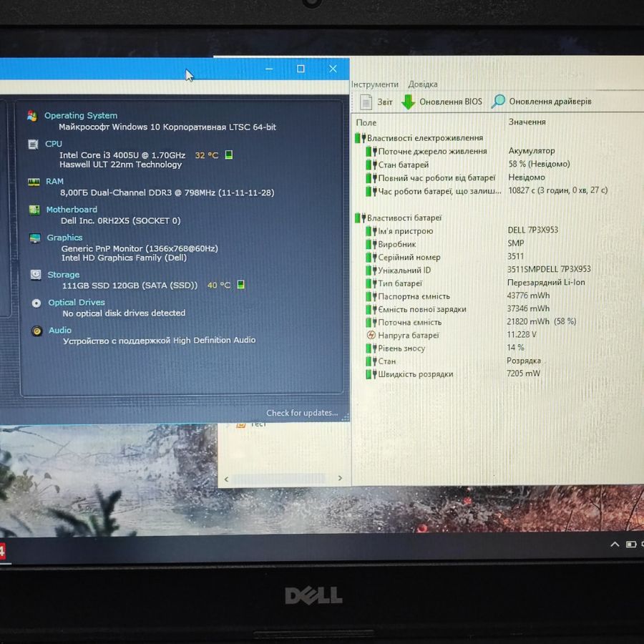
Task: Click the Оновлення драйверів button
Action: click(542, 101)
